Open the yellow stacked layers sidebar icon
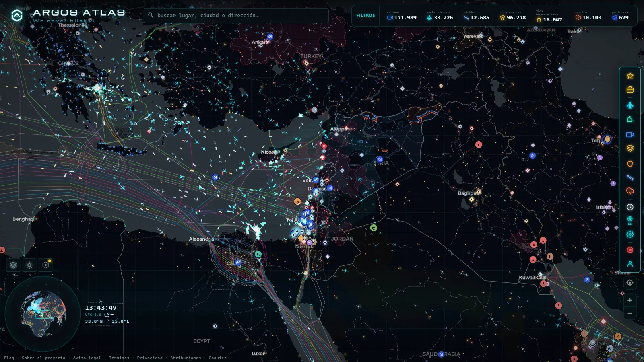Screen dimensions: 644x362 coord(630,148)
